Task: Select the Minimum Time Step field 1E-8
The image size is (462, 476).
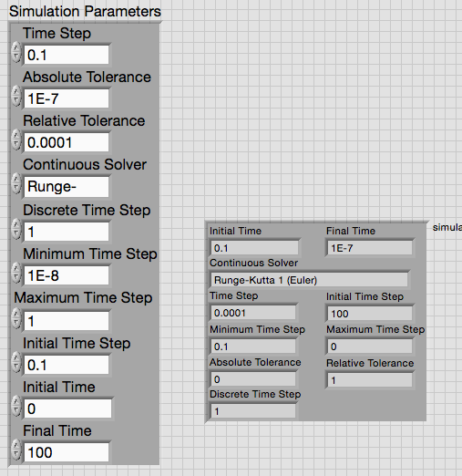Action: pos(67,275)
